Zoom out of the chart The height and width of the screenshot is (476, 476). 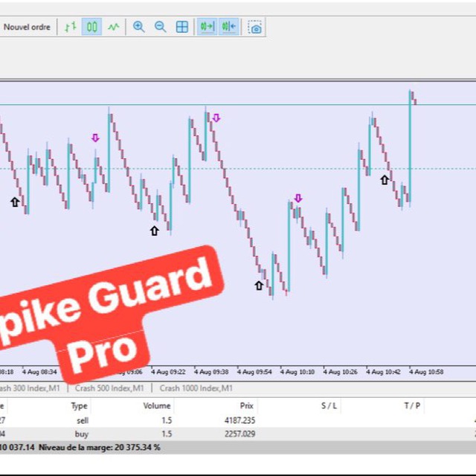[161, 27]
